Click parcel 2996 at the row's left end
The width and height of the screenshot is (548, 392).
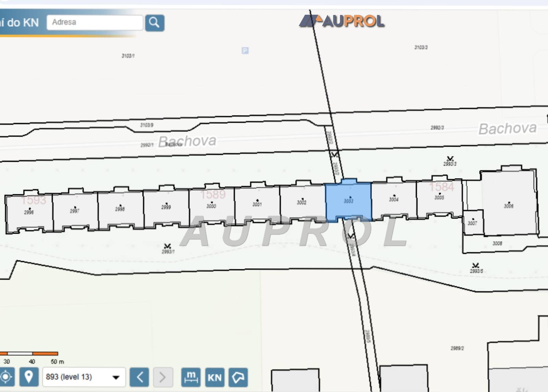tap(29, 211)
